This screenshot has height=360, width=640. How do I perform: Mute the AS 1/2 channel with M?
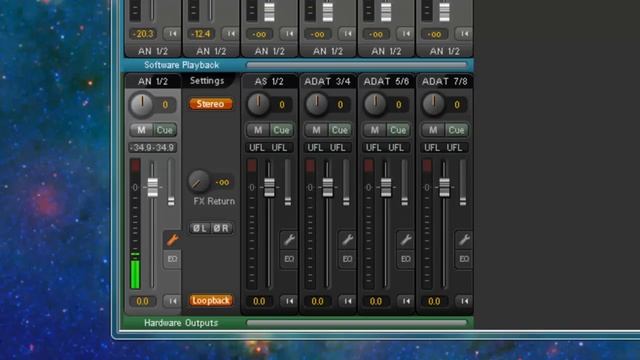(x=258, y=130)
